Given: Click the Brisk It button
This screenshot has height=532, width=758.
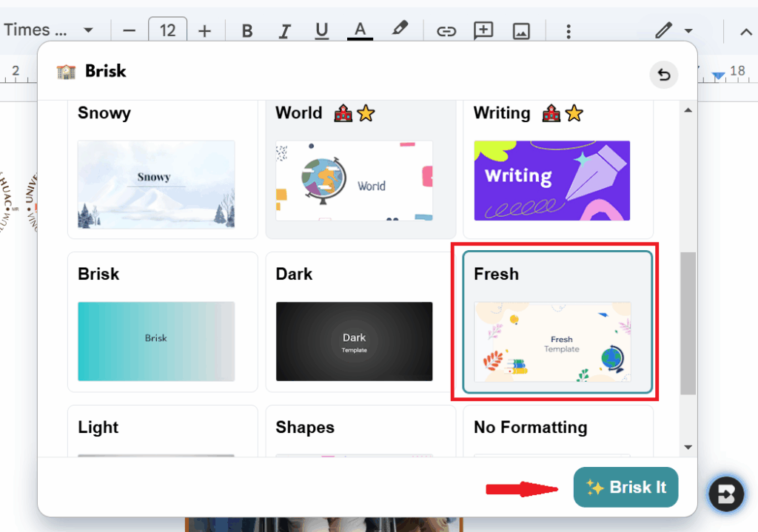Looking at the screenshot, I should point(625,487).
